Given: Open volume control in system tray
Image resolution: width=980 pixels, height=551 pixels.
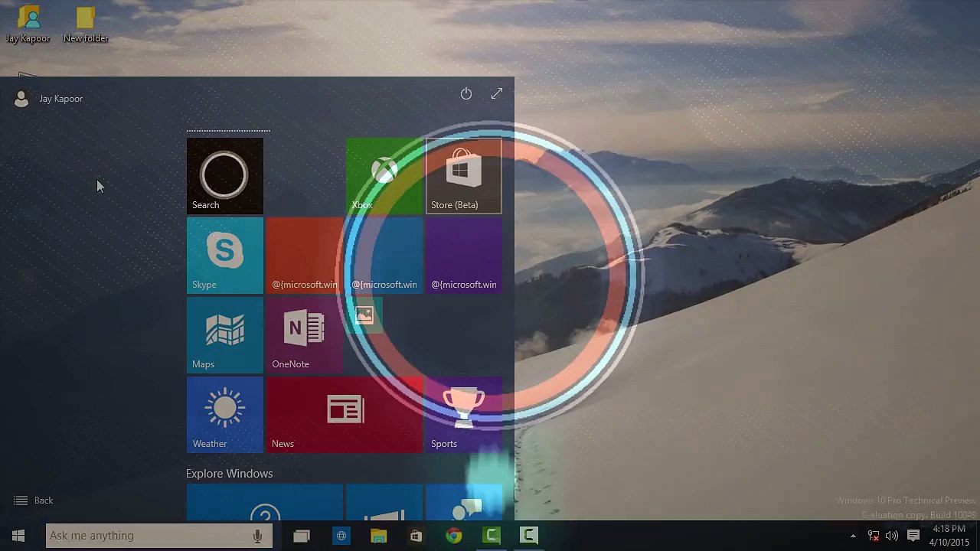Looking at the screenshot, I should [892, 536].
